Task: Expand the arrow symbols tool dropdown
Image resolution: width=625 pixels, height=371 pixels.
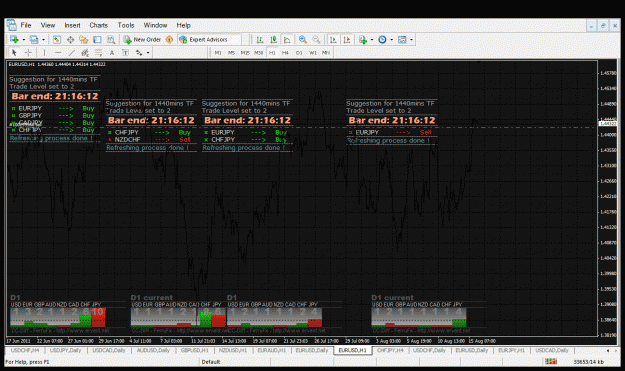Action: click(x=148, y=53)
